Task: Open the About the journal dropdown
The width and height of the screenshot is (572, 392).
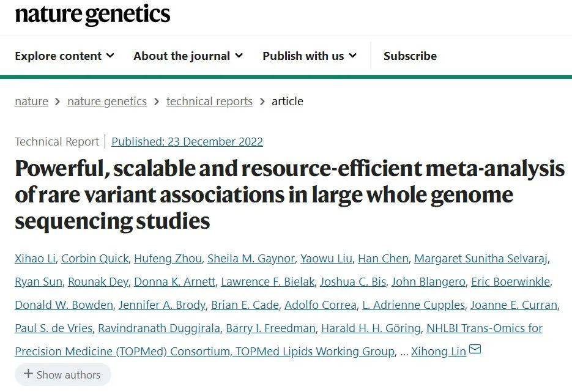Action: click(188, 56)
